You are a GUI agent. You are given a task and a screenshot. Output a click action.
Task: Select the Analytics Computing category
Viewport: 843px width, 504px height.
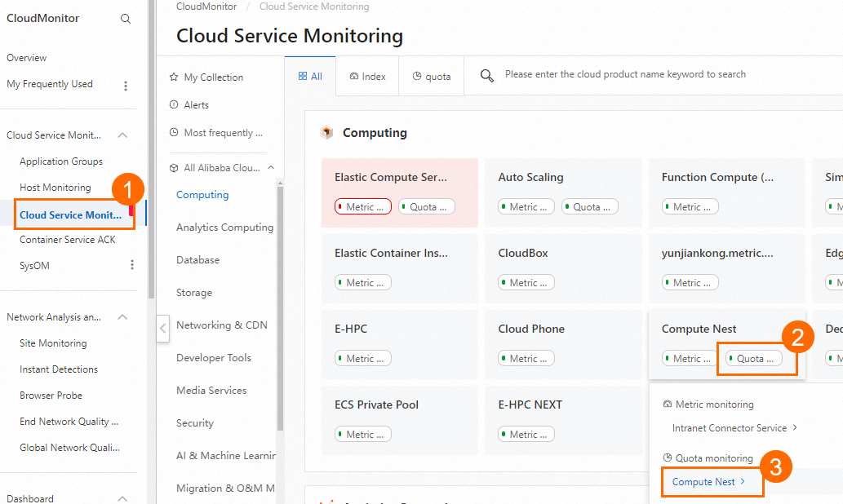[x=224, y=228]
